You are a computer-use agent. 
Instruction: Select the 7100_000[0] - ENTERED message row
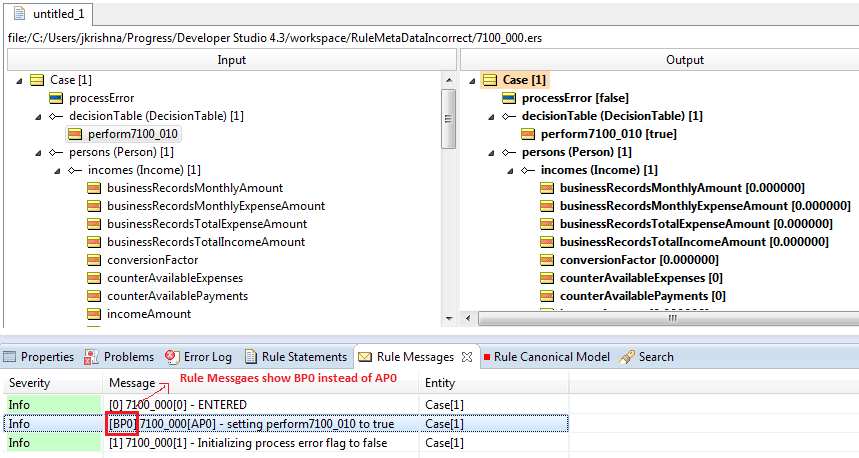pyautogui.click(x=286, y=405)
